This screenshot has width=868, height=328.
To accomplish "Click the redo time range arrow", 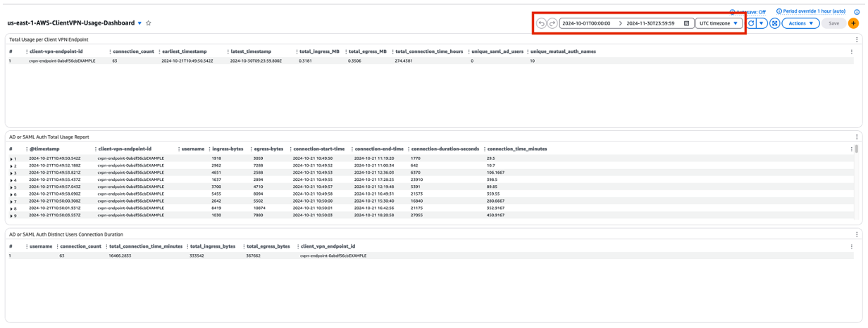I will [552, 23].
